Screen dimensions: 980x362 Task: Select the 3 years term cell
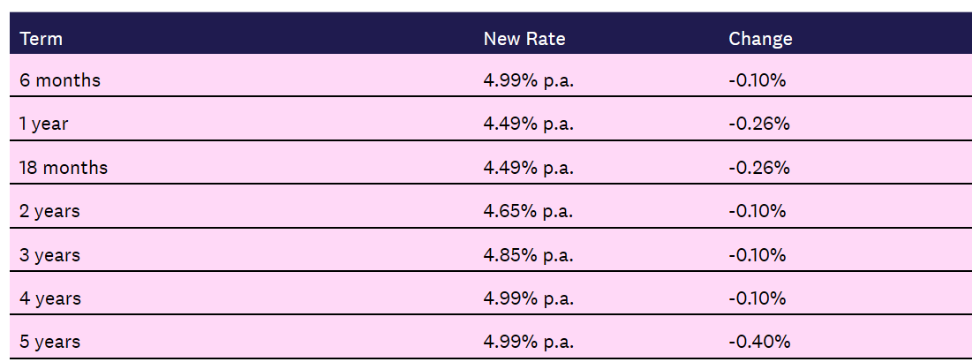point(49,255)
